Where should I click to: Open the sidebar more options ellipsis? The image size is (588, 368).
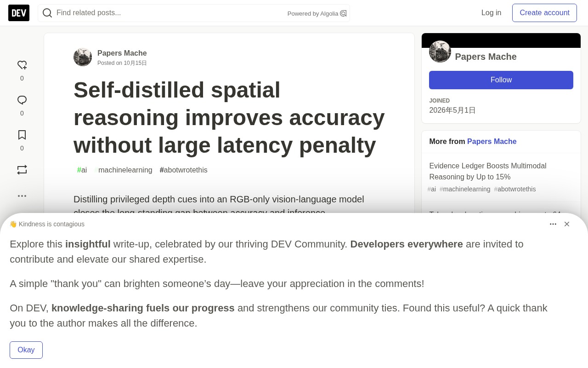click(22, 196)
